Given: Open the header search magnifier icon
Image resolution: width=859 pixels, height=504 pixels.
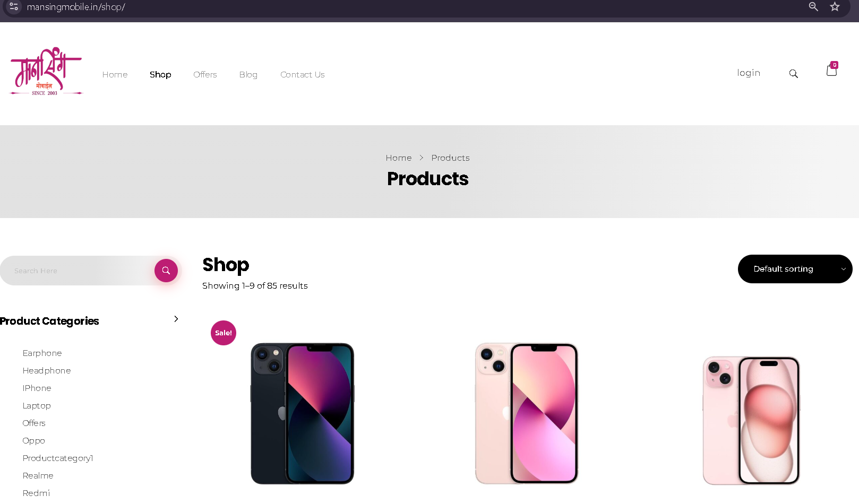Looking at the screenshot, I should (793, 74).
